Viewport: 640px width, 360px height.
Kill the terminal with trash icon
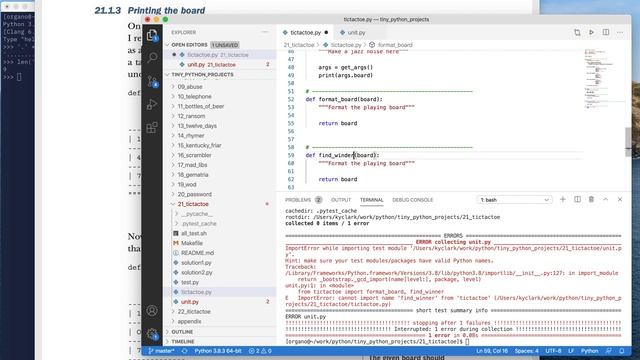pyautogui.click(x=591, y=199)
